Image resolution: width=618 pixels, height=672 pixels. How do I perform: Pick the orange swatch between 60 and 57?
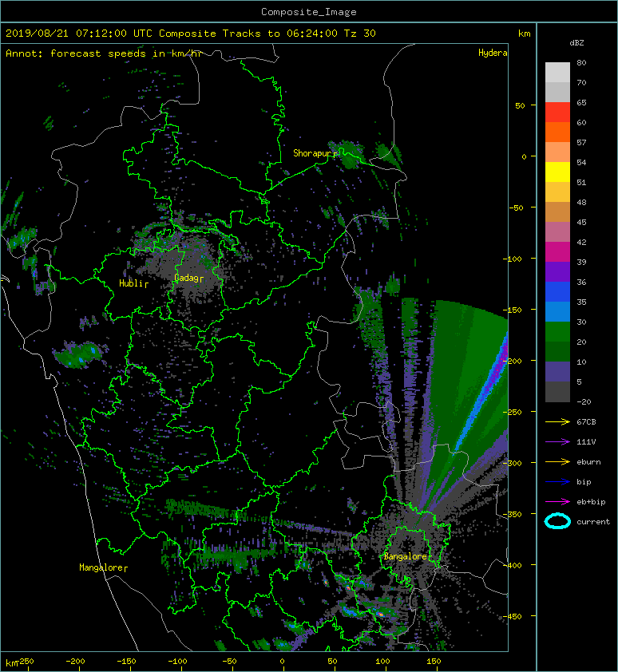click(557, 132)
